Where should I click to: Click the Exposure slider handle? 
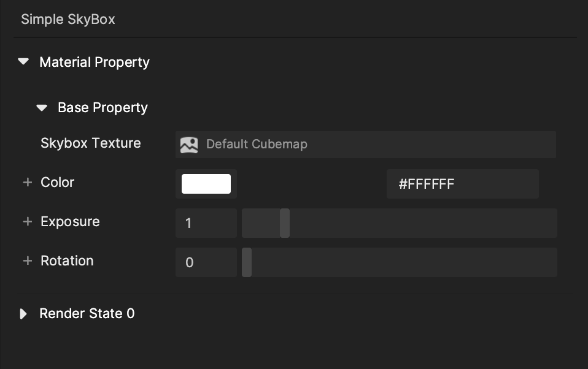[x=285, y=223]
